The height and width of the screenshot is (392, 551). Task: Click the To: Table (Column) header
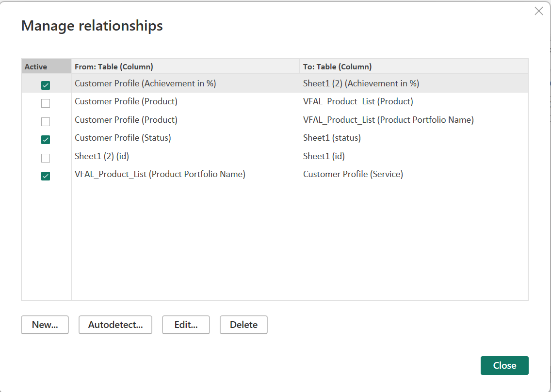tap(414, 66)
